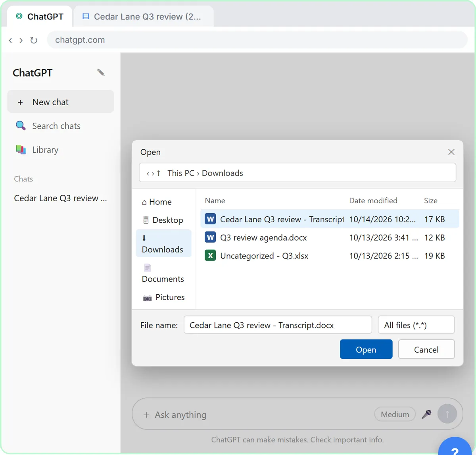The width and height of the screenshot is (476, 455).
Task: Focus the chatgpt.com address bar
Action: tap(257, 40)
